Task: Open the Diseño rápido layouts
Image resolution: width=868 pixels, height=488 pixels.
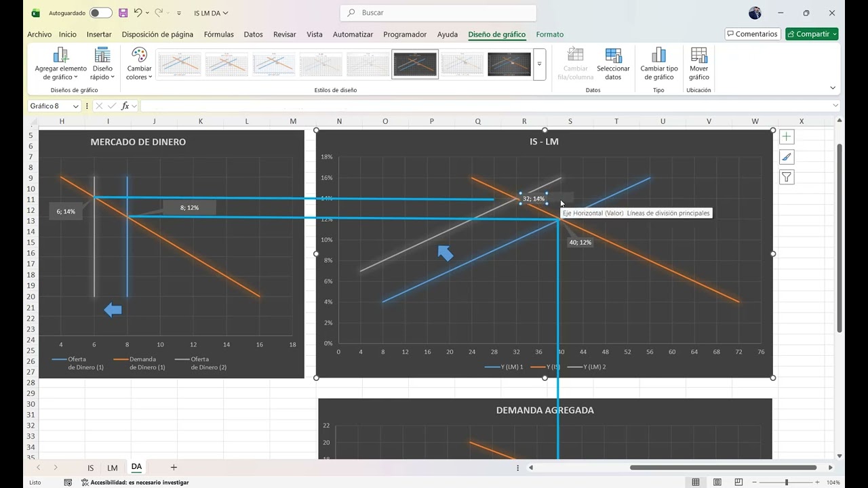Action: [102, 64]
